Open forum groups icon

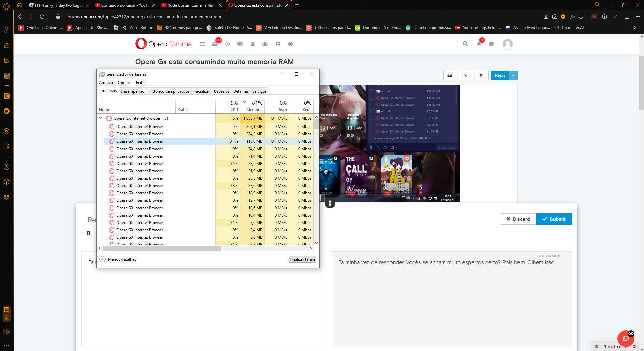pyautogui.click(x=265, y=44)
